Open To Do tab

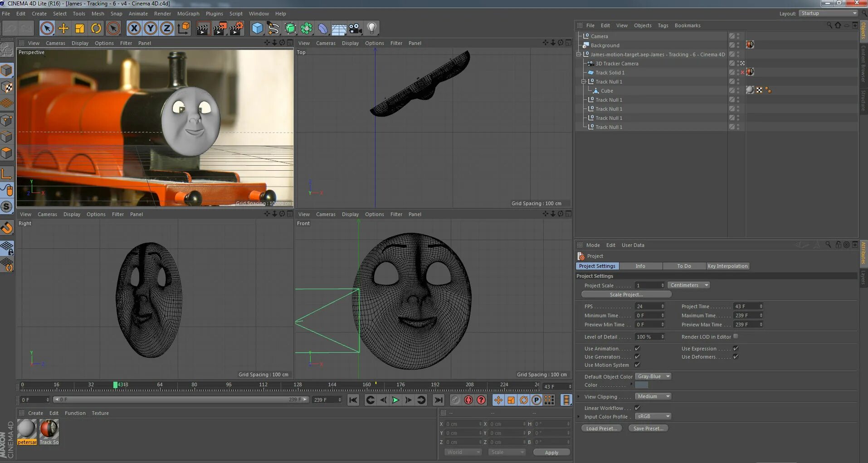click(x=684, y=266)
